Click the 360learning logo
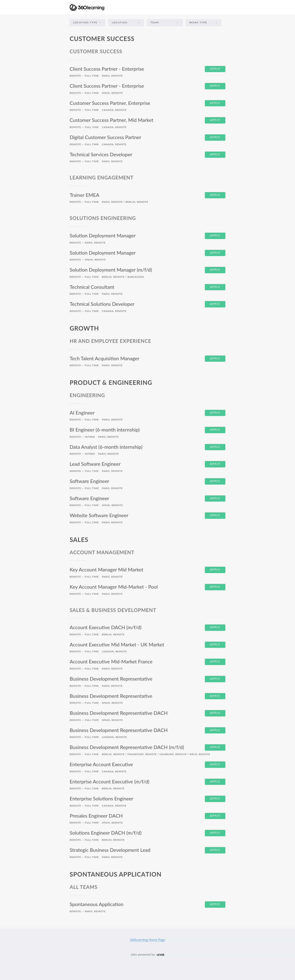Image resolution: width=295 pixels, height=980 pixels. click(x=87, y=7)
